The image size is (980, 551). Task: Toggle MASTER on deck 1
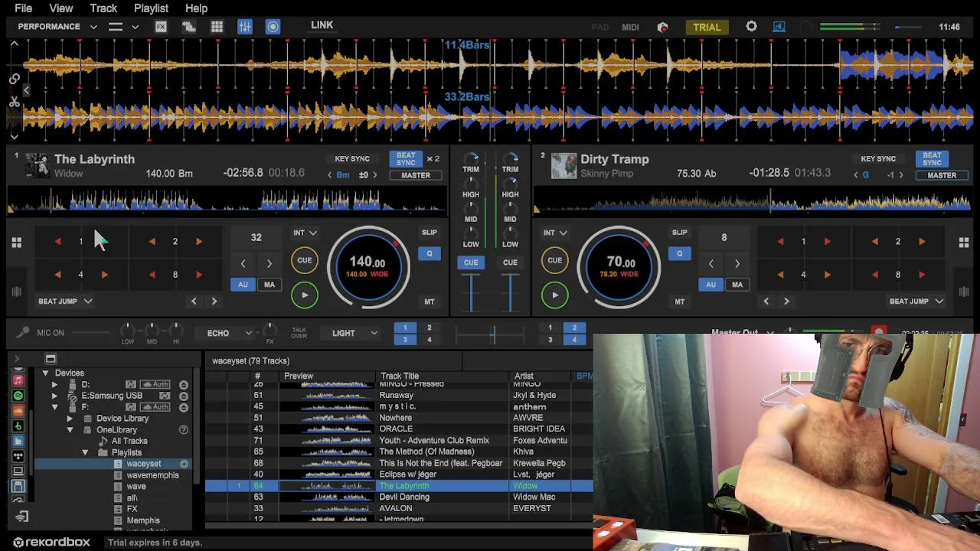point(416,175)
